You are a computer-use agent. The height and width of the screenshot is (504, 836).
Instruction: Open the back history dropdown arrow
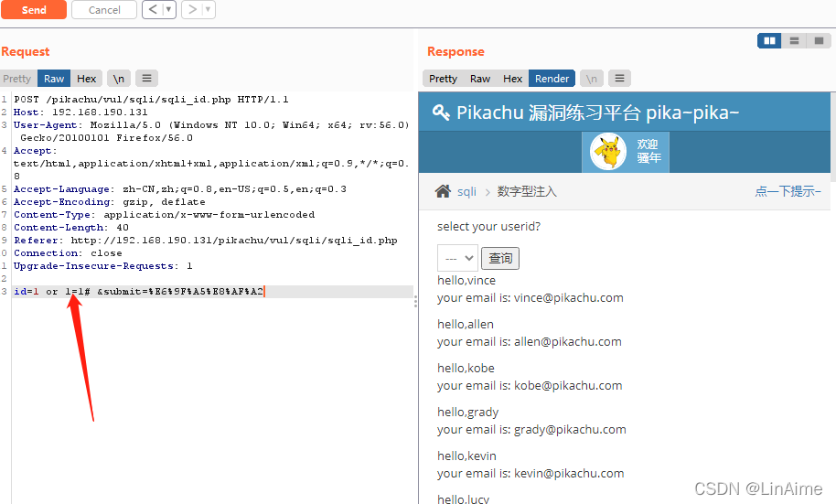point(169,9)
